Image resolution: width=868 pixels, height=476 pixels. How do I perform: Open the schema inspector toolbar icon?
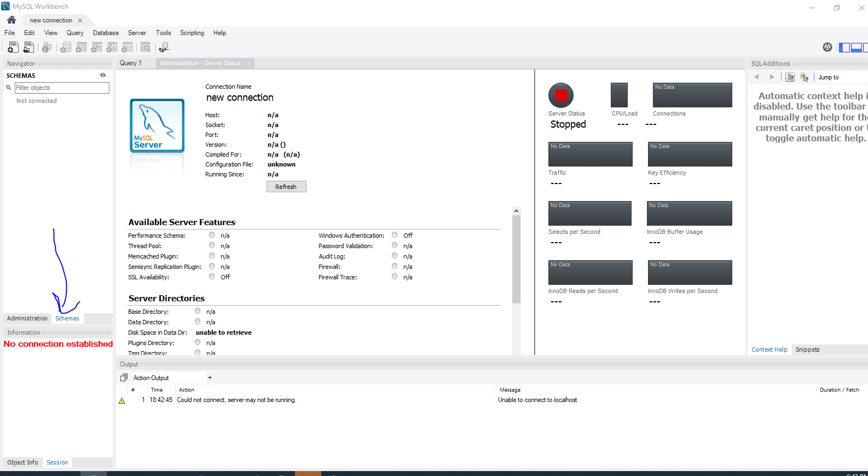click(47, 48)
